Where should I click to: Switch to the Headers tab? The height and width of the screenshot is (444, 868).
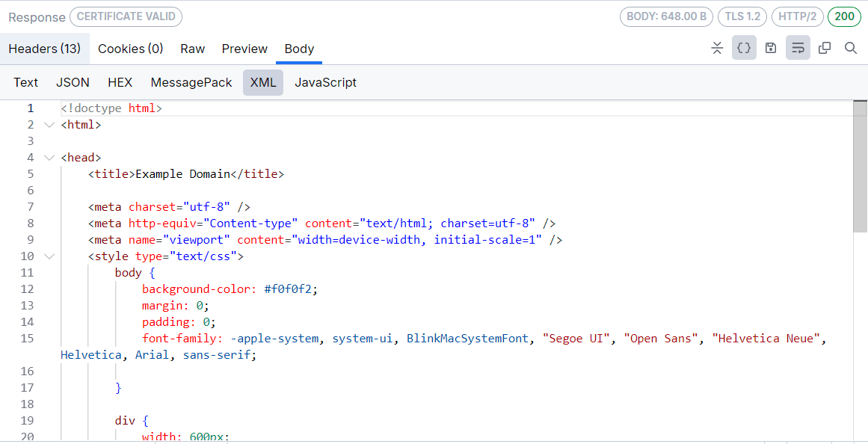pos(45,49)
